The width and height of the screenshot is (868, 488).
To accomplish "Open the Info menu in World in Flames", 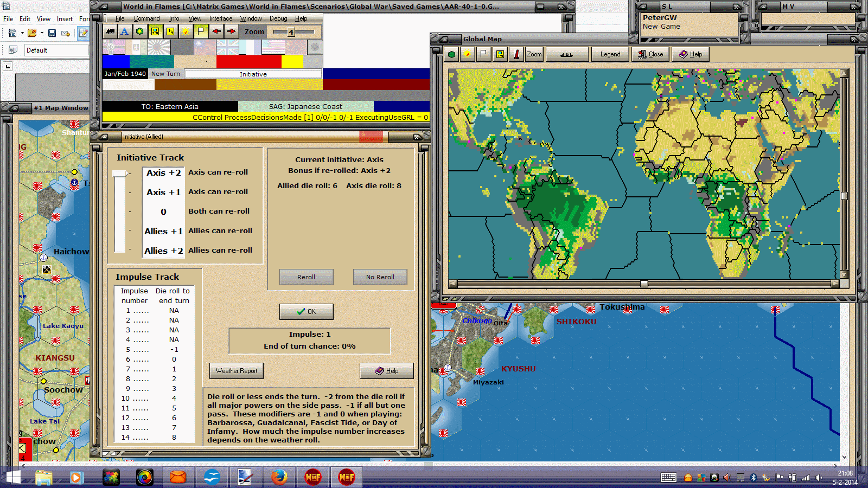I will point(174,18).
